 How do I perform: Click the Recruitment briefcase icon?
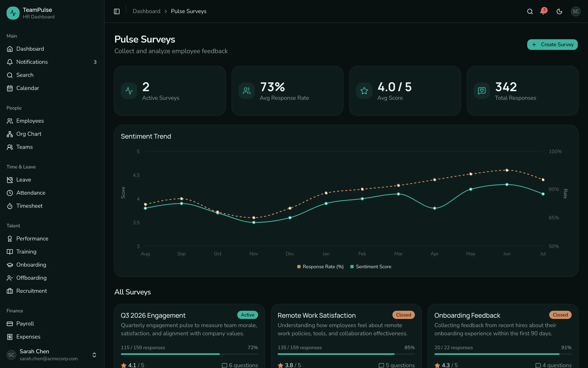click(x=10, y=291)
